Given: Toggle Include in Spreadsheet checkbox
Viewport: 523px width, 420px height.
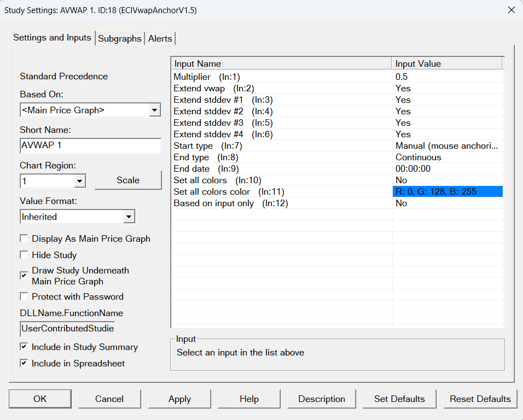Looking at the screenshot, I should pos(24,363).
